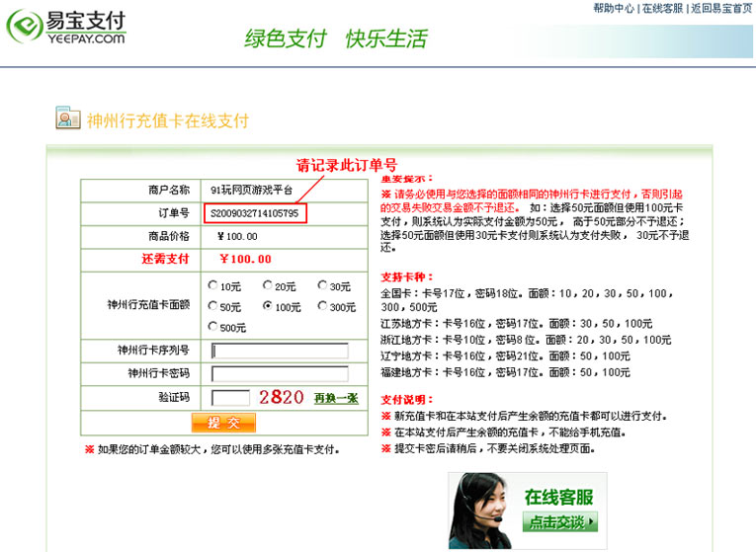This screenshot has height=552, width=756.
Task: Select the 300元 card value
Action: click(322, 306)
